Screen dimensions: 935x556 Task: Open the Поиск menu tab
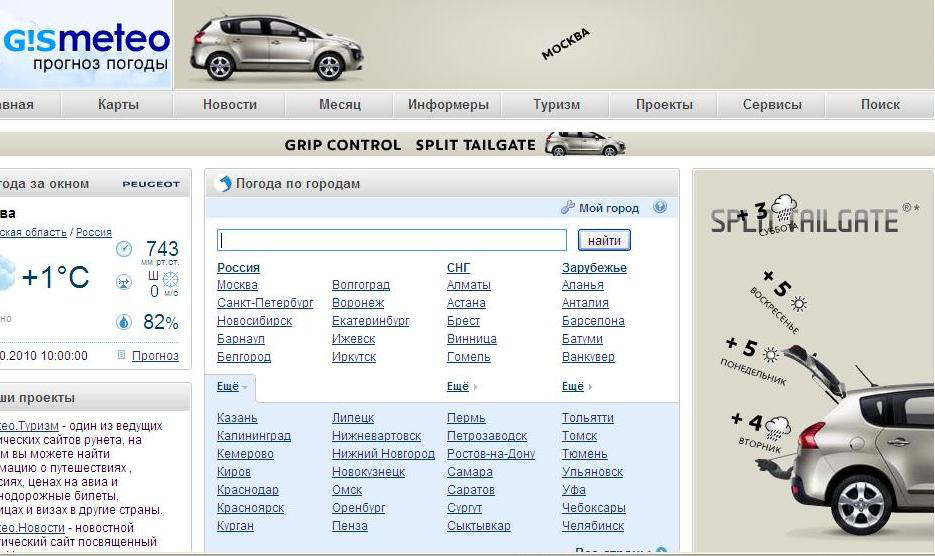tap(880, 104)
